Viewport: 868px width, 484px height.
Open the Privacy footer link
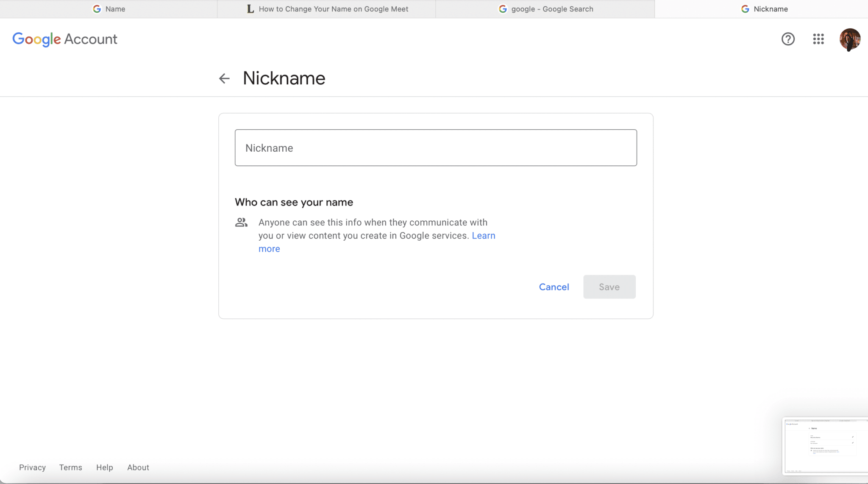32,467
